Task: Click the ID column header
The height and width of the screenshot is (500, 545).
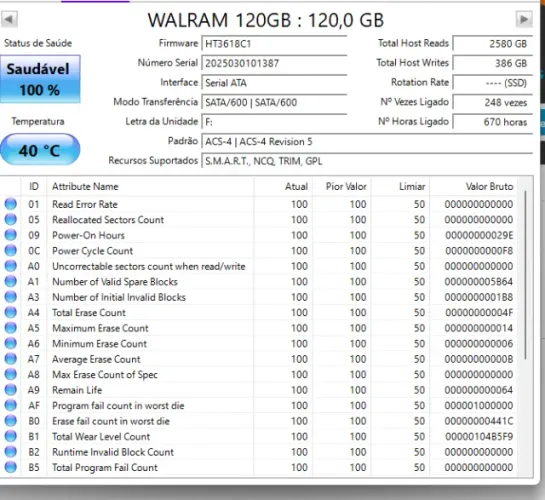Action: (34, 187)
